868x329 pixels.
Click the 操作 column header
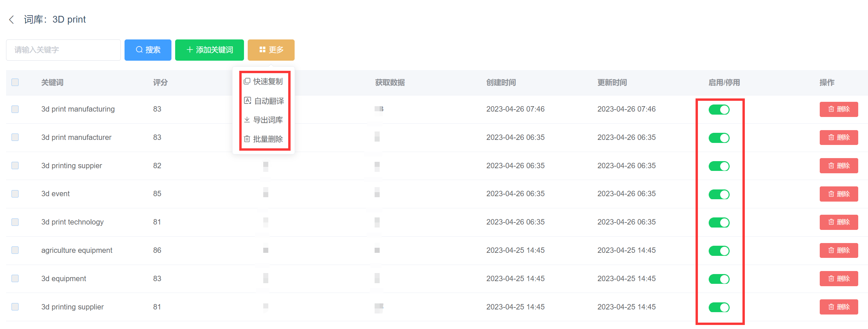coord(827,83)
